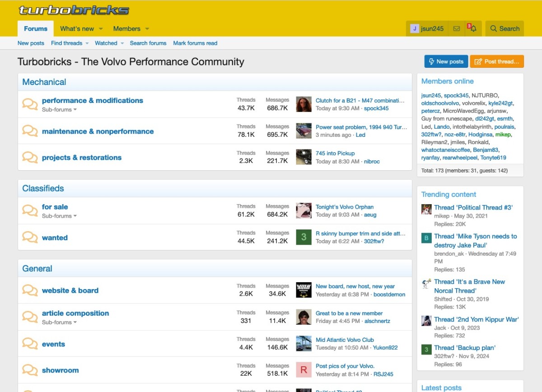This screenshot has height=392, width=542.
Task: Click the Turbobricks logo
Action: (x=74, y=10)
